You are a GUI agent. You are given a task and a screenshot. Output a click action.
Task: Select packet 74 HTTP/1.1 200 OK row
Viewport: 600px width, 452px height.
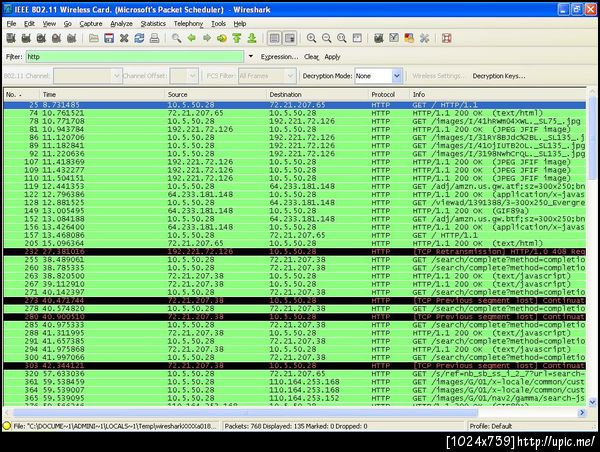click(295, 113)
